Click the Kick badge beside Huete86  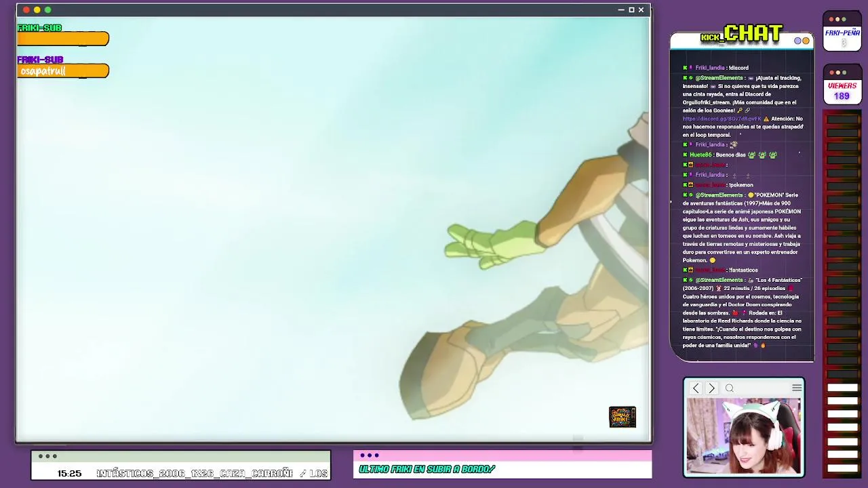685,155
